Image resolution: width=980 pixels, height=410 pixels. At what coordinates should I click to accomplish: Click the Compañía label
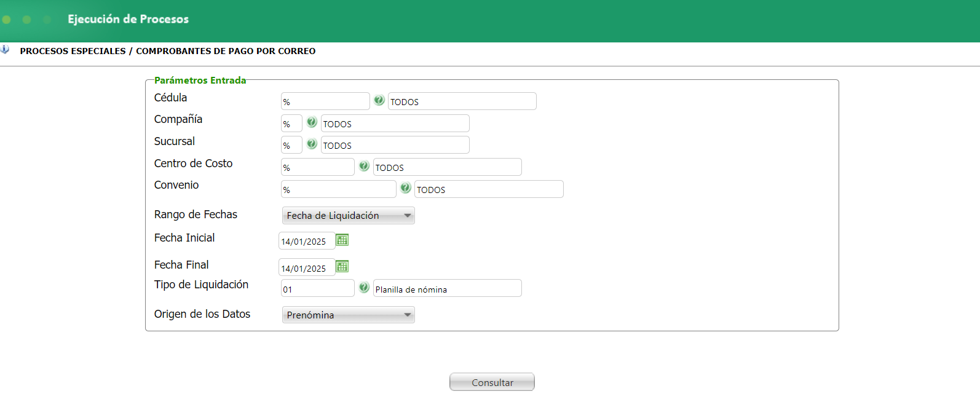click(x=178, y=119)
